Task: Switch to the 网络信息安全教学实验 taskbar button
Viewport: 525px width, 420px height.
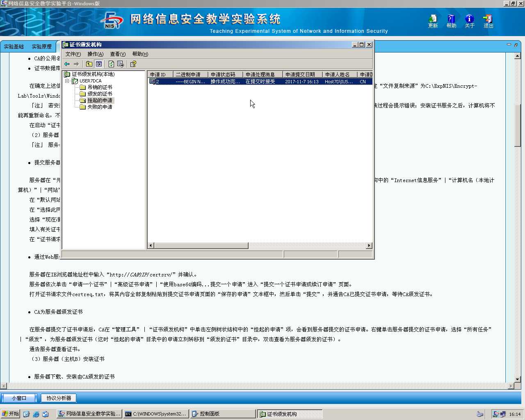Action: pos(89,414)
